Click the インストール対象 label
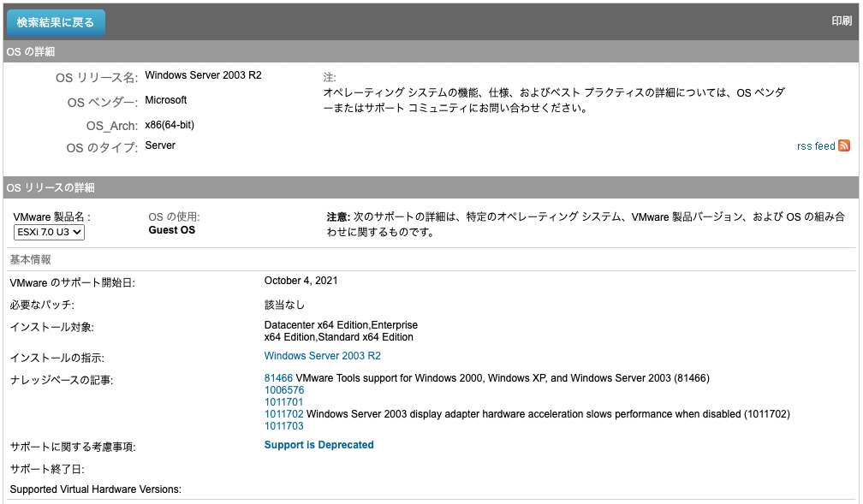The height and width of the screenshot is (504, 863). (x=51, y=328)
